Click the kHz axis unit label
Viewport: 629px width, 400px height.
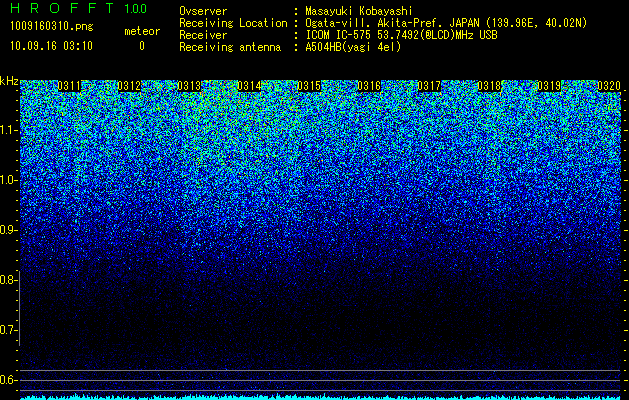9,81
